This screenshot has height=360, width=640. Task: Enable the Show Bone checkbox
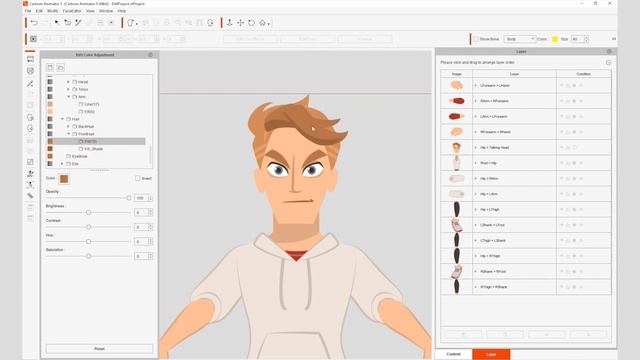476,39
